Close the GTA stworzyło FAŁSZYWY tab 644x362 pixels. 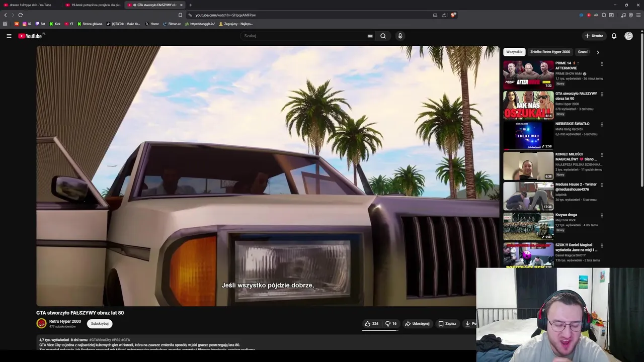(x=181, y=5)
